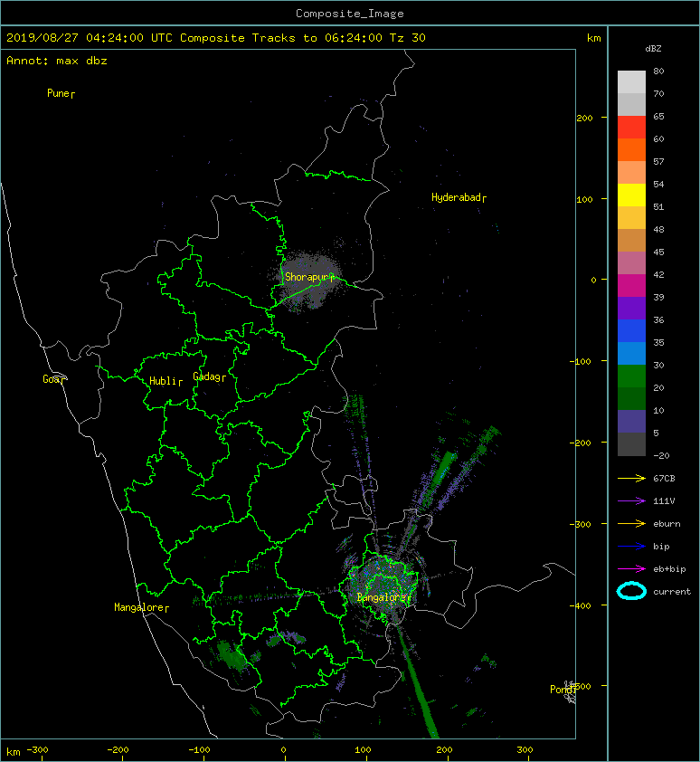Click the Mangalore city label

[x=141, y=607]
